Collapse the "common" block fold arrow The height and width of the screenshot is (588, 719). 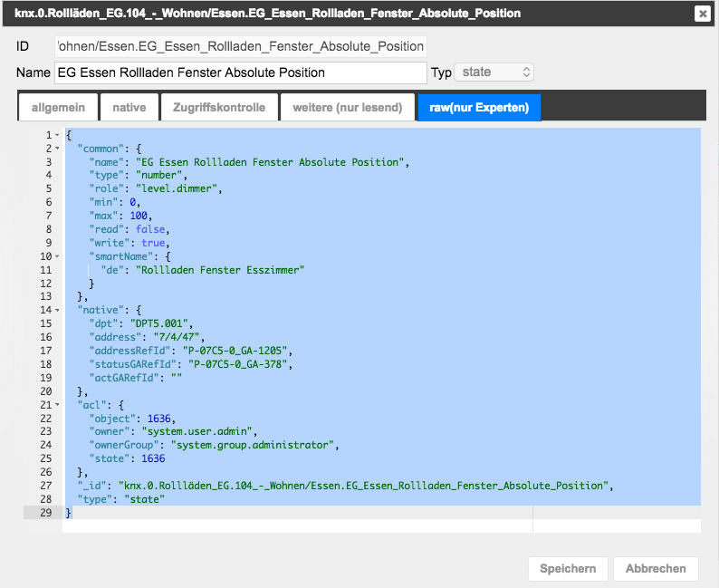[x=57, y=149]
